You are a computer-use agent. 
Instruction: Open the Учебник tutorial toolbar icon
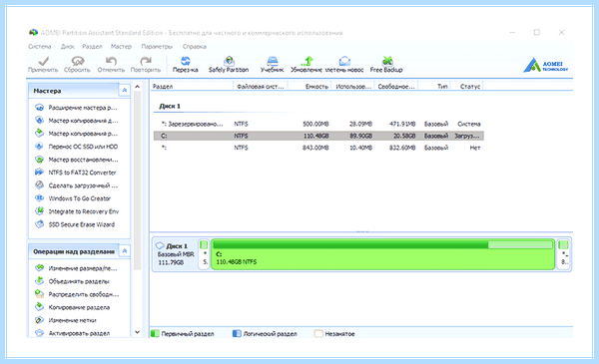273,61
